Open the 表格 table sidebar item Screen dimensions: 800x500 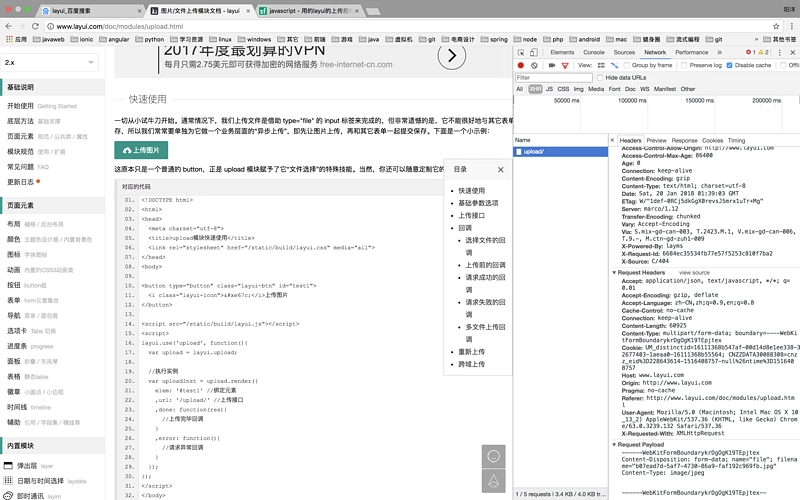[28, 377]
